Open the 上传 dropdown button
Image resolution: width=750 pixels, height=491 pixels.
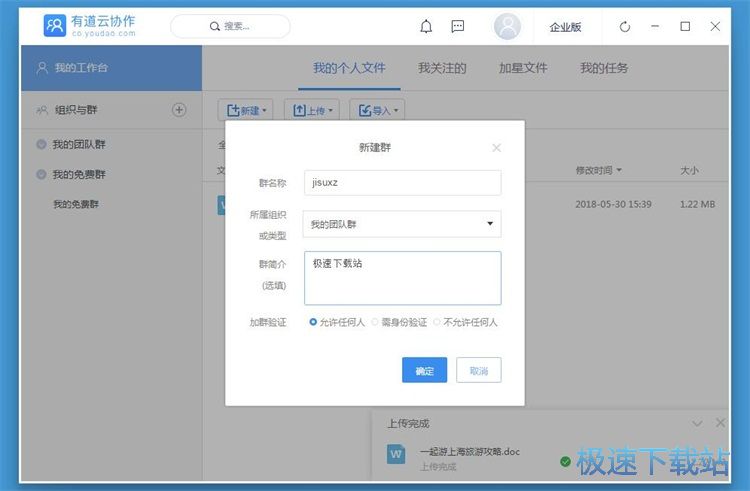pos(312,110)
